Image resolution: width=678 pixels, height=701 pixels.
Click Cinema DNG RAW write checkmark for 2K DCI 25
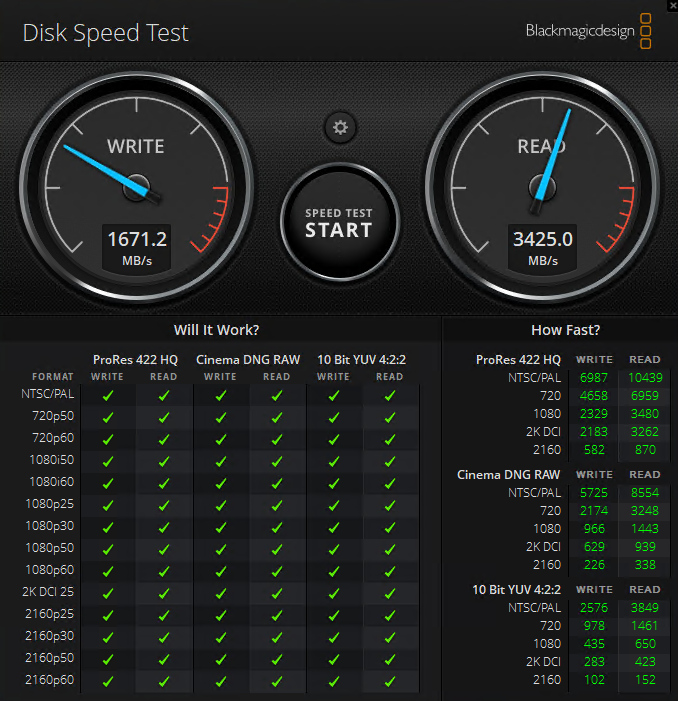(220, 592)
